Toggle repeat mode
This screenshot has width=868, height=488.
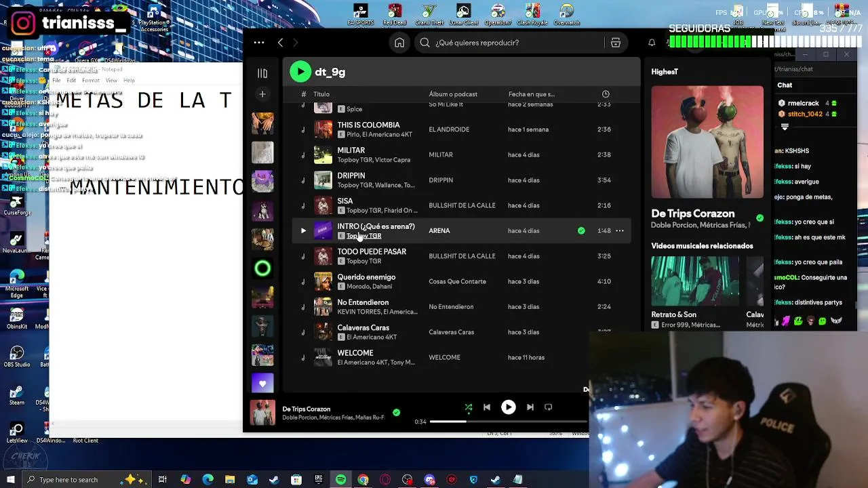(x=549, y=407)
